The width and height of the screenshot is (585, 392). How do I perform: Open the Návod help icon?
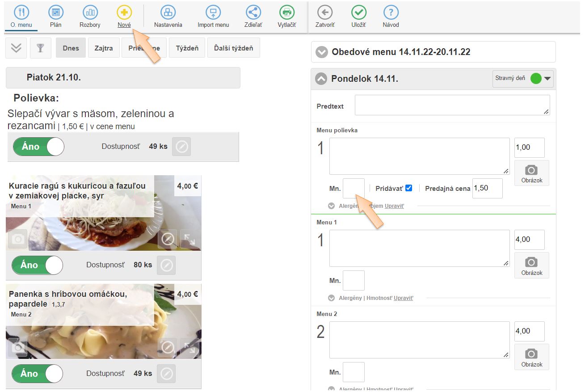tap(391, 13)
